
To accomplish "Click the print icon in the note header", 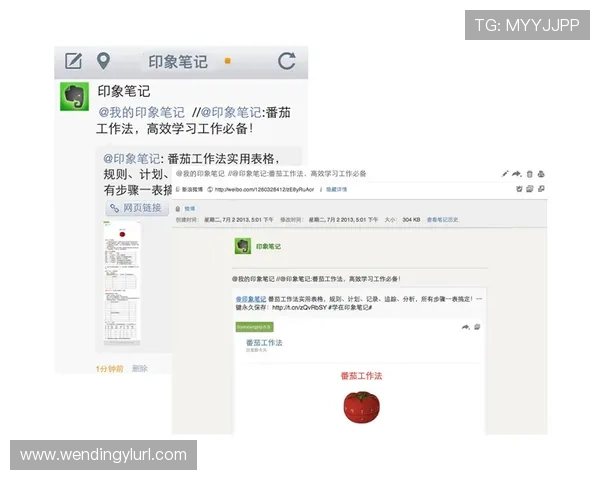I will coord(541,174).
